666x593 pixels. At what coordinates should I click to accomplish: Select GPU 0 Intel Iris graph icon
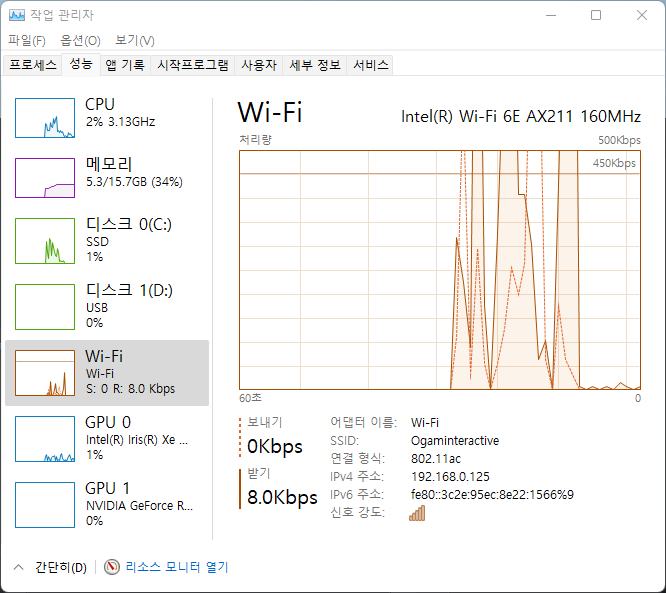(45, 439)
